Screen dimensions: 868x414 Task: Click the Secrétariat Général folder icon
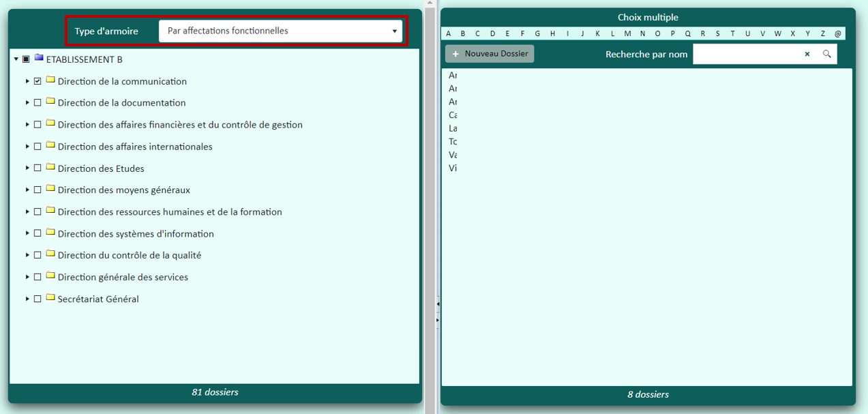pos(50,297)
